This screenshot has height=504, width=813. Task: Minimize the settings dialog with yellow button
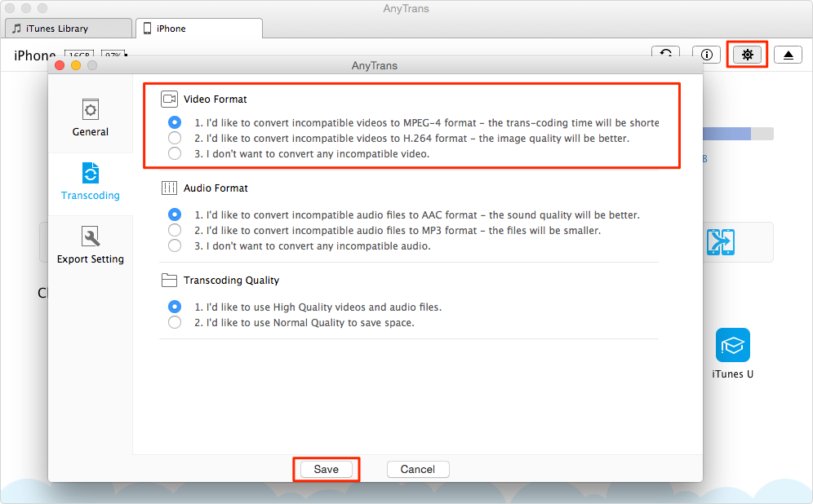pos(76,65)
